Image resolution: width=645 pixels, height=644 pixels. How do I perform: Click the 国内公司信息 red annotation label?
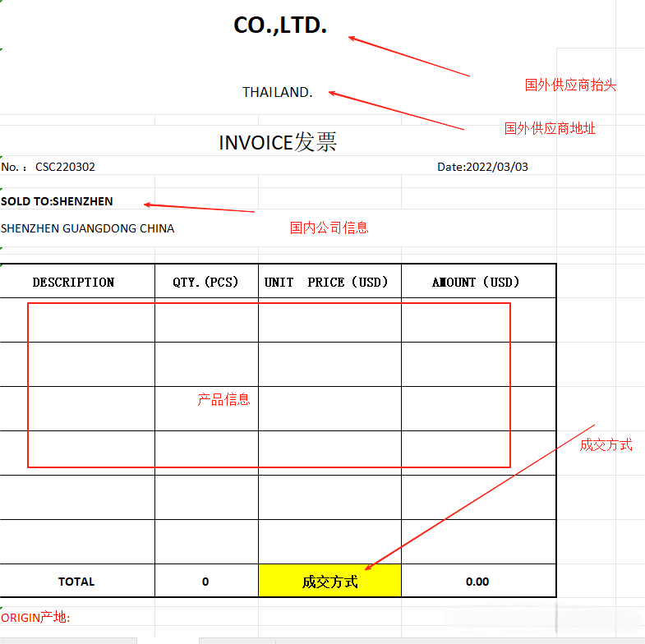coord(329,228)
